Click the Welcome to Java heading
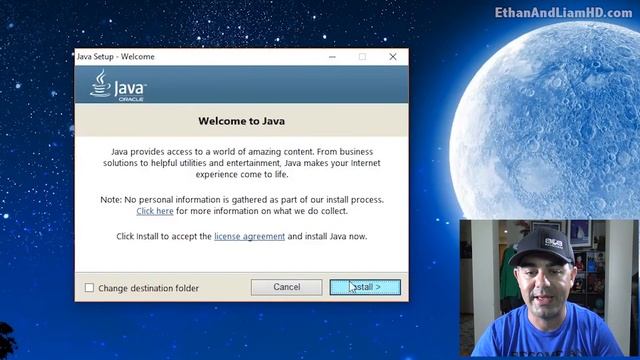This screenshot has height=360, width=640. click(x=242, y=121)
